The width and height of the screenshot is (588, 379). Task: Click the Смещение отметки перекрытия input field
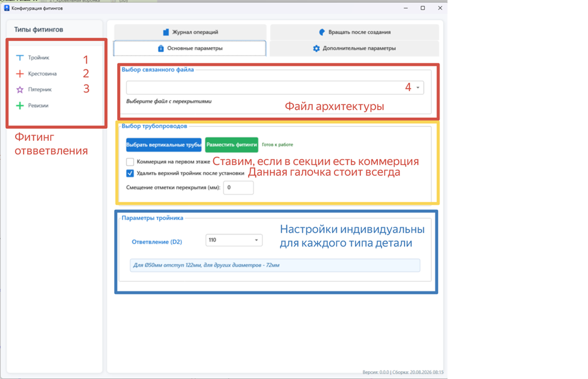[x=238, y=187]
